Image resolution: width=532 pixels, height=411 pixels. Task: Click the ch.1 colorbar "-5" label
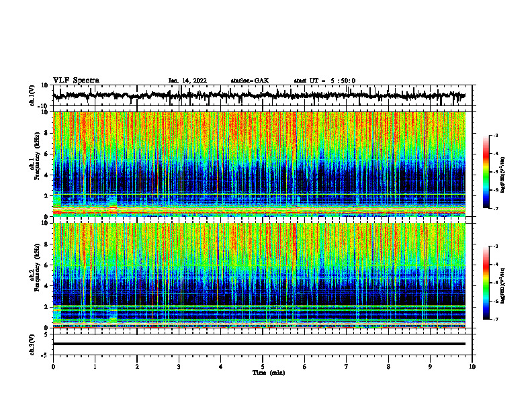[496, 172]
